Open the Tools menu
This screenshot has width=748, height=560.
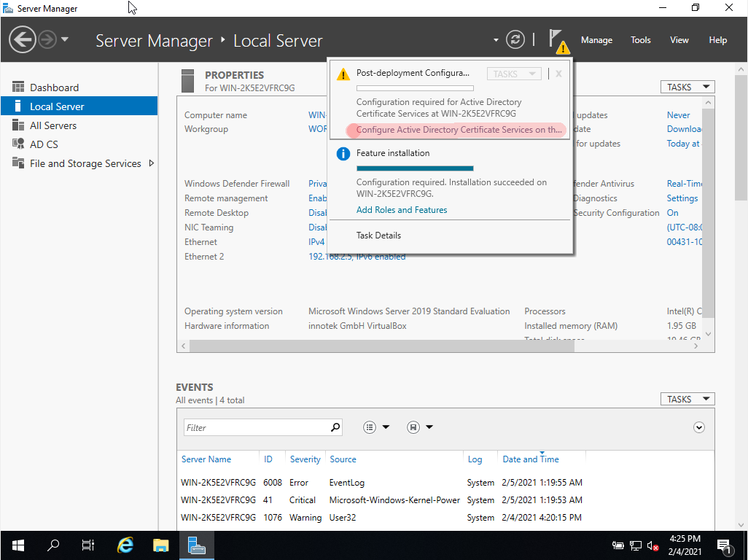[641, 40]
